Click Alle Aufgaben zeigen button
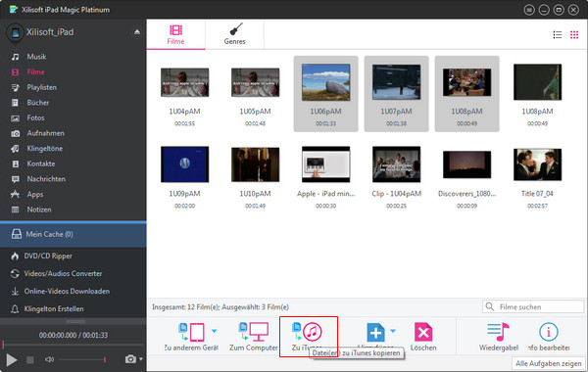Screen dimensions: 588x372 [548, 364]
